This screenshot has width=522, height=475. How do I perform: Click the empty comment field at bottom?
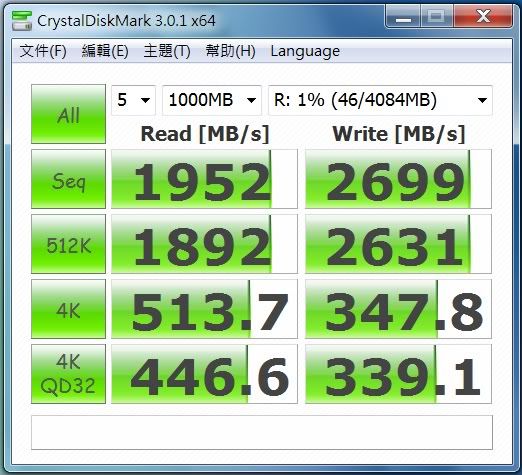point(262,432)
